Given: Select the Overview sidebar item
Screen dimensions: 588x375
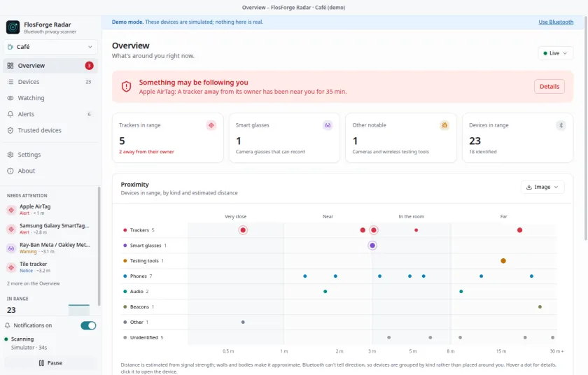Looking at the screenshot, I should point(50,66).
